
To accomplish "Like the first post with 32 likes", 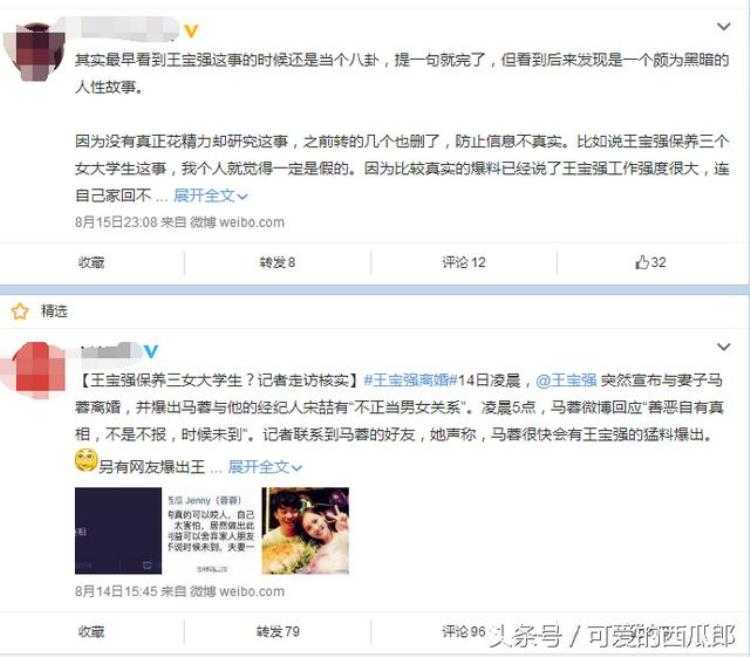I will coord(650,262).
